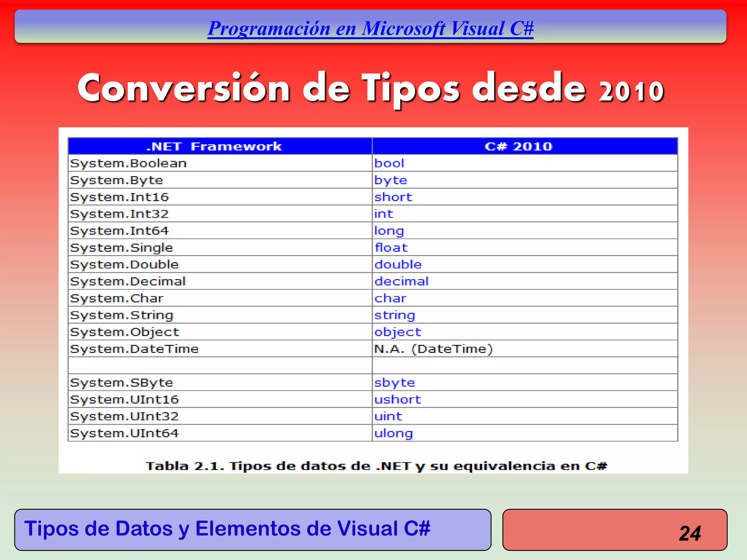Click the System.UInt32 cell
This screenshot has height=560, width=747.
coord(220,416)
